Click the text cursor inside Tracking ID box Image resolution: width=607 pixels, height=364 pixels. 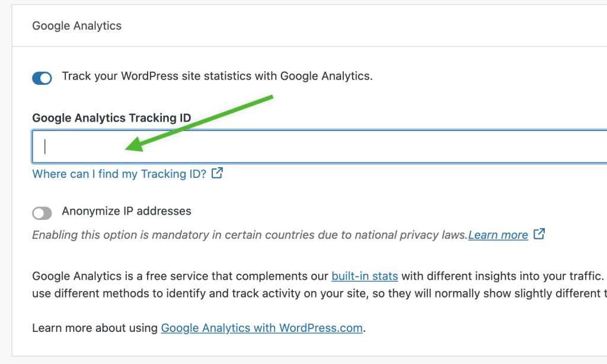click(45, 146)
